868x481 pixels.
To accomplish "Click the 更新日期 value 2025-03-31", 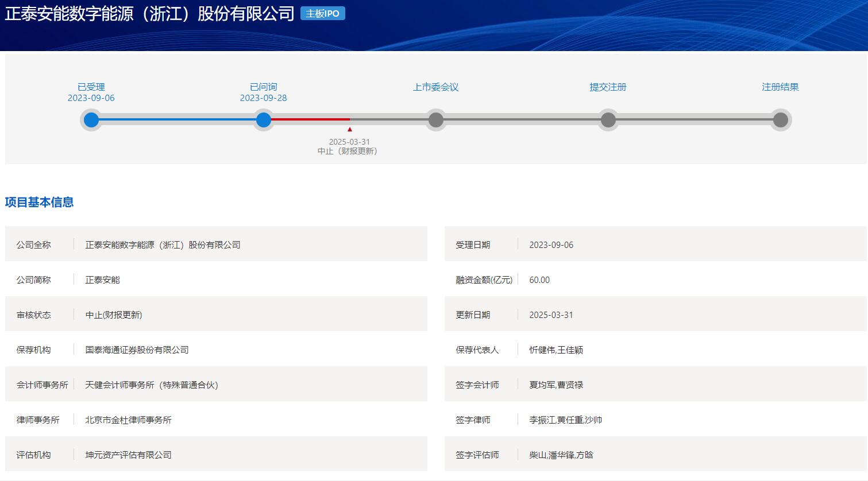I will 551,315.
